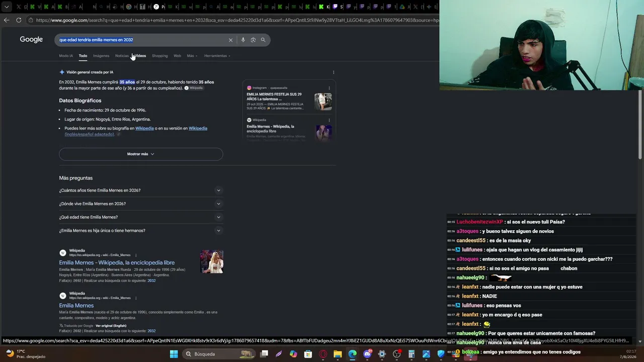Screen dimensions: 644x362
Task: Click the Ver original (English) link
Action: 111,326
